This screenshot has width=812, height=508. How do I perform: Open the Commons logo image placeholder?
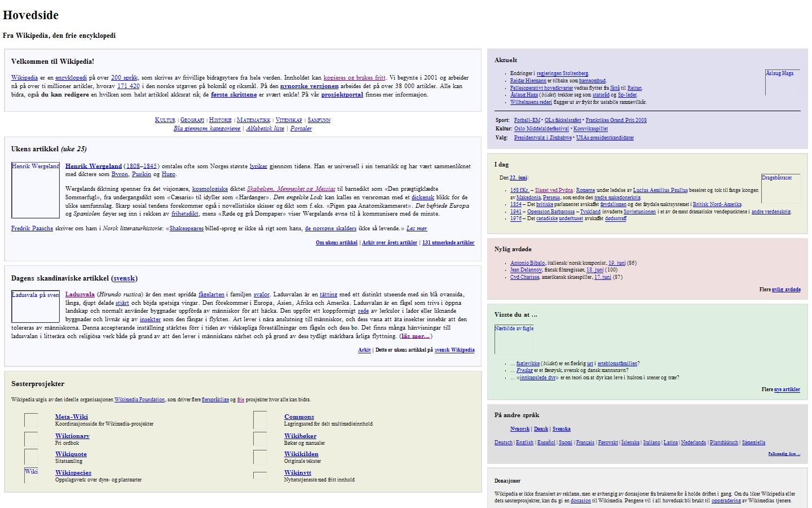[x=260, y=420]
